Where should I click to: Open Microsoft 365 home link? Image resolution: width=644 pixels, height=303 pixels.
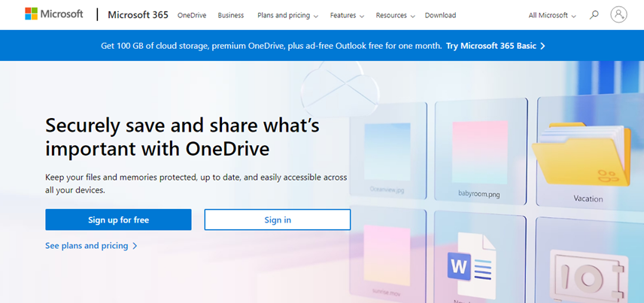pos(138,15)
